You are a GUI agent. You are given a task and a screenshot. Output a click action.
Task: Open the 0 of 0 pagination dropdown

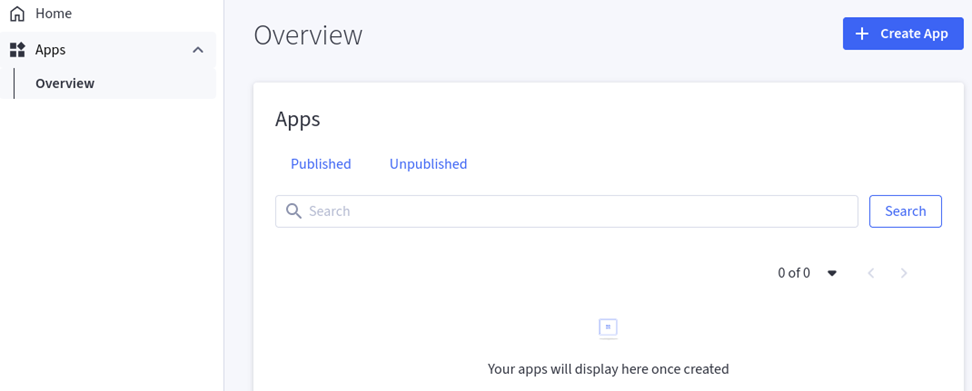[833, 273]
